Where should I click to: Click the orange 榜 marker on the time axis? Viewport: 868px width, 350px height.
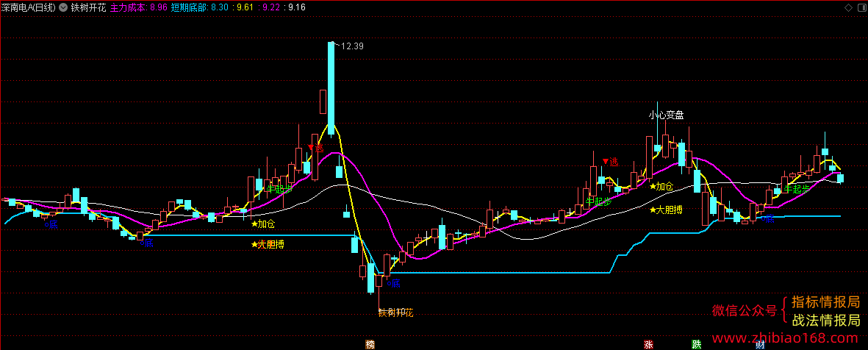pos(370,344)
